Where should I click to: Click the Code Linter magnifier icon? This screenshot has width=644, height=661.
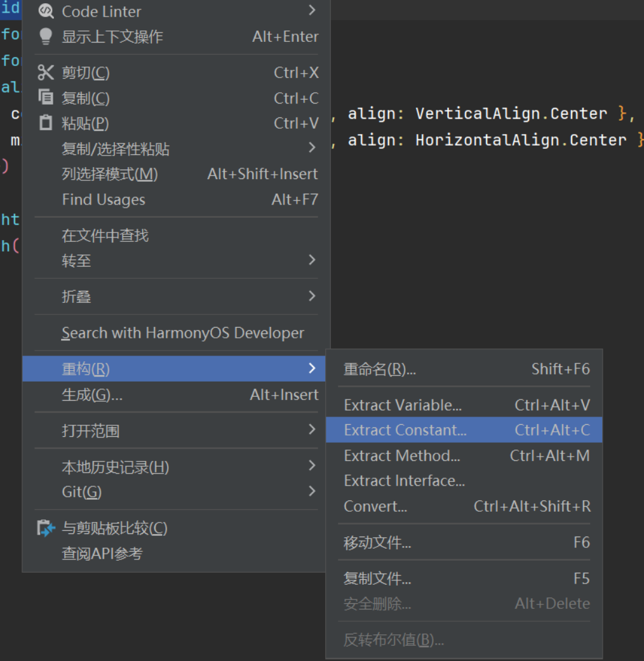46,11
